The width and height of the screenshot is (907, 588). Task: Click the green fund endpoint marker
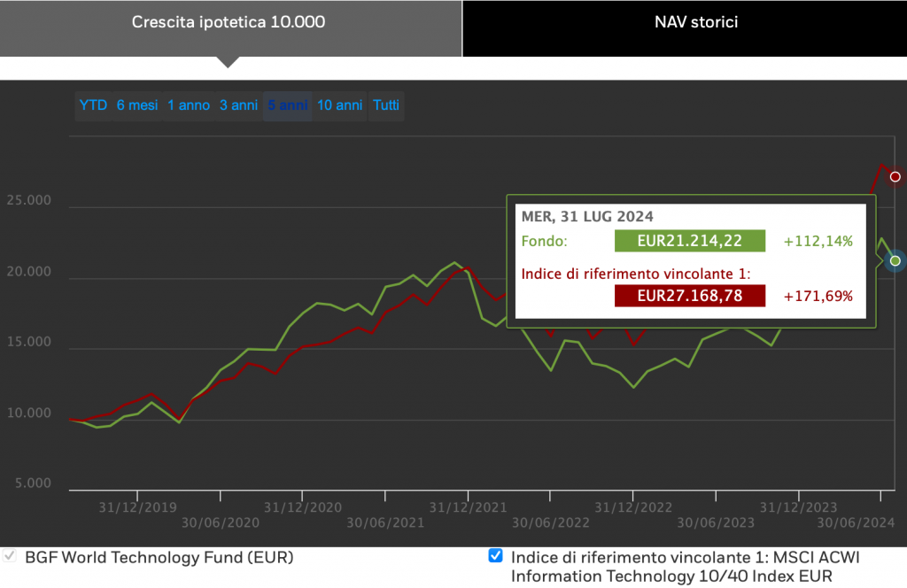coord(895,261)
